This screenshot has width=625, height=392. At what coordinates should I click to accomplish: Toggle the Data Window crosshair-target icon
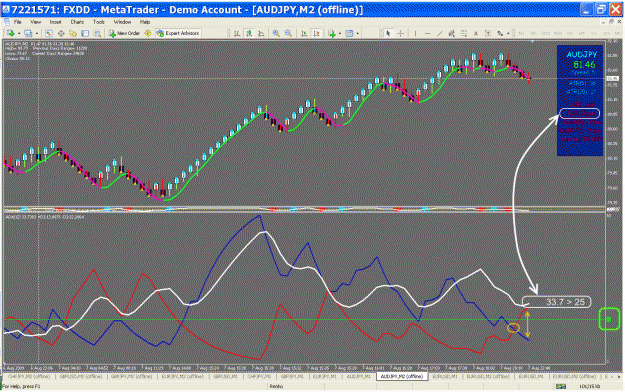61,33
